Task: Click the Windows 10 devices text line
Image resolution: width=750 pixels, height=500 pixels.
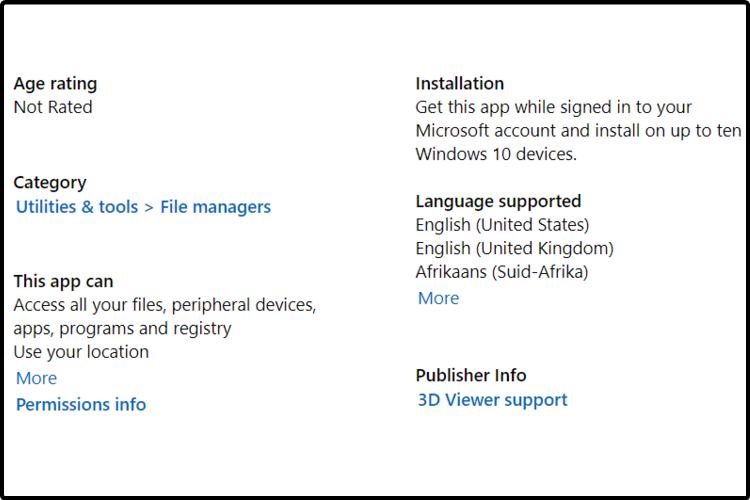Action: pos(496,155)
